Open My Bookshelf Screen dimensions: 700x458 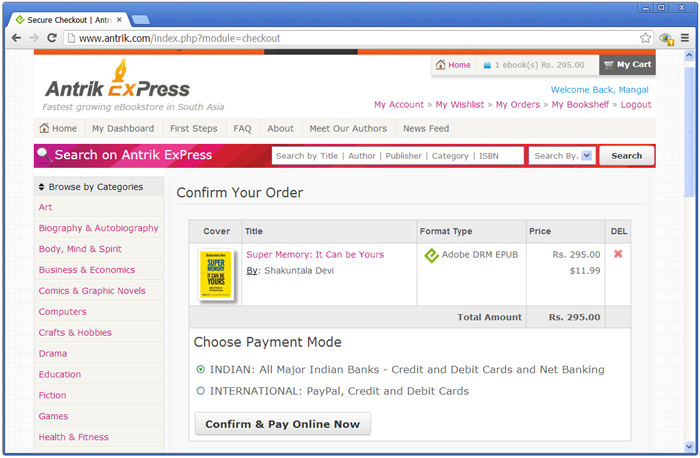tap(580, 104)
